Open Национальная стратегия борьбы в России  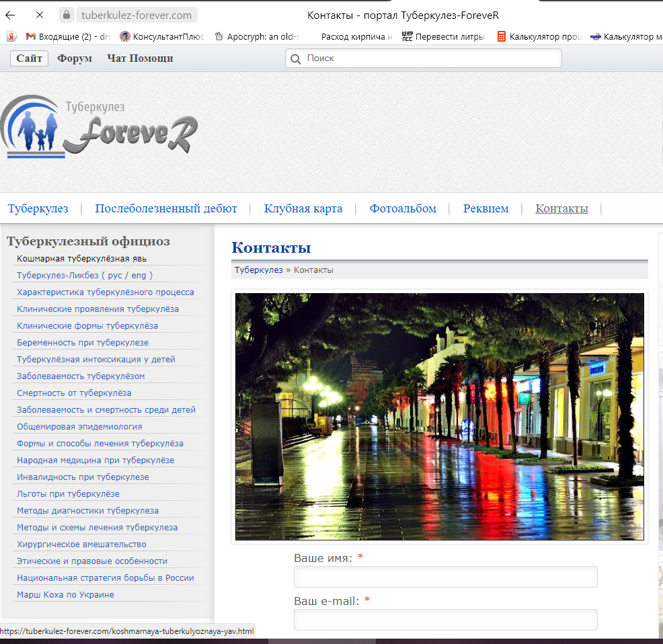[106, 577]
